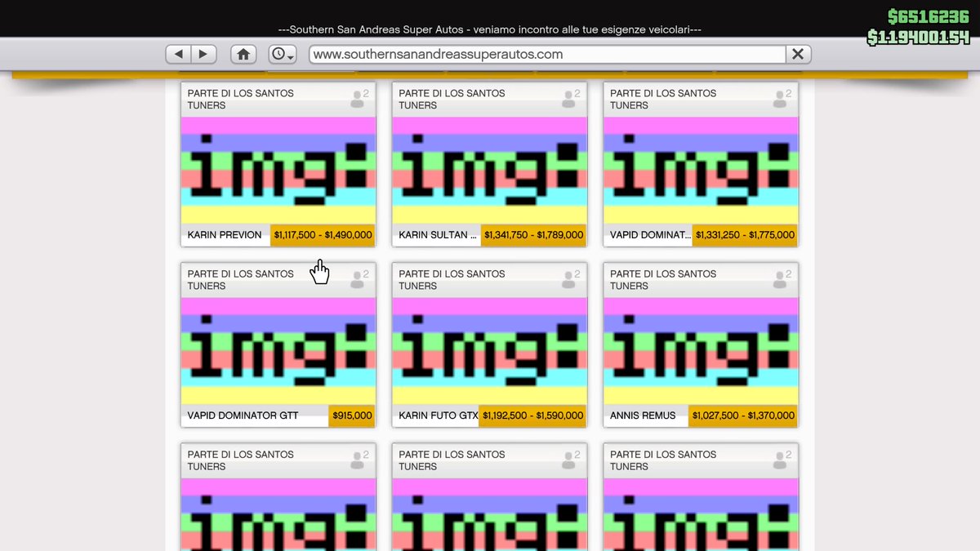Click the seat count icon on Annis Remus card
Viewport: 980px width, 551px height.
[782, 279]
